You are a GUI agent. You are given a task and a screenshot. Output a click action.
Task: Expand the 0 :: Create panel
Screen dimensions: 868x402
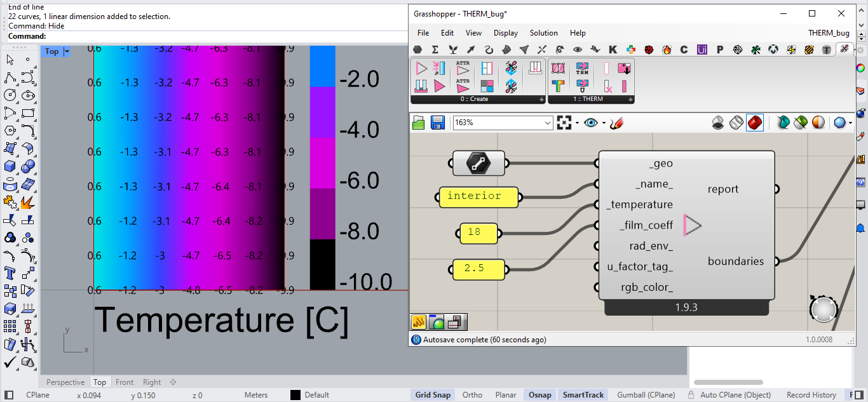point(541,99)
